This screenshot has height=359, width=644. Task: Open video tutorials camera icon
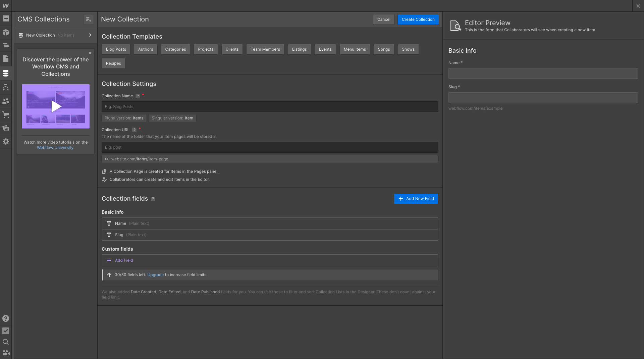(x=6, y=353)
